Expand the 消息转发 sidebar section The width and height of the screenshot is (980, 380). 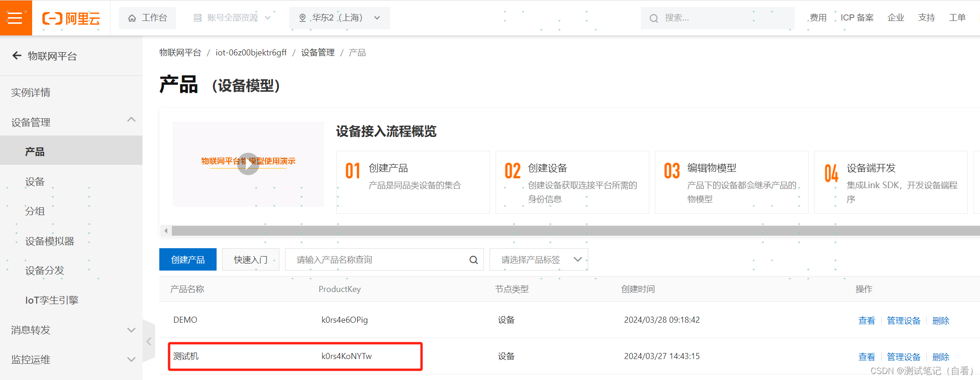tap(131, 330)
